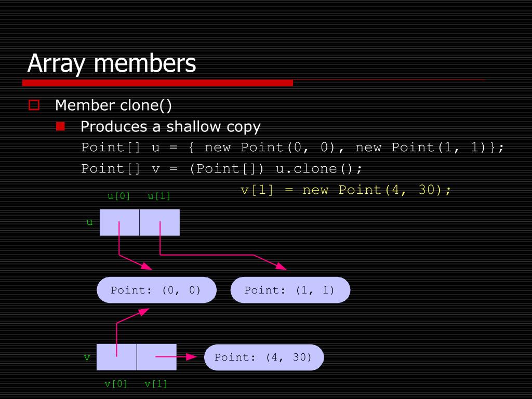Click the green 'v[0]' label

(116, 384)
